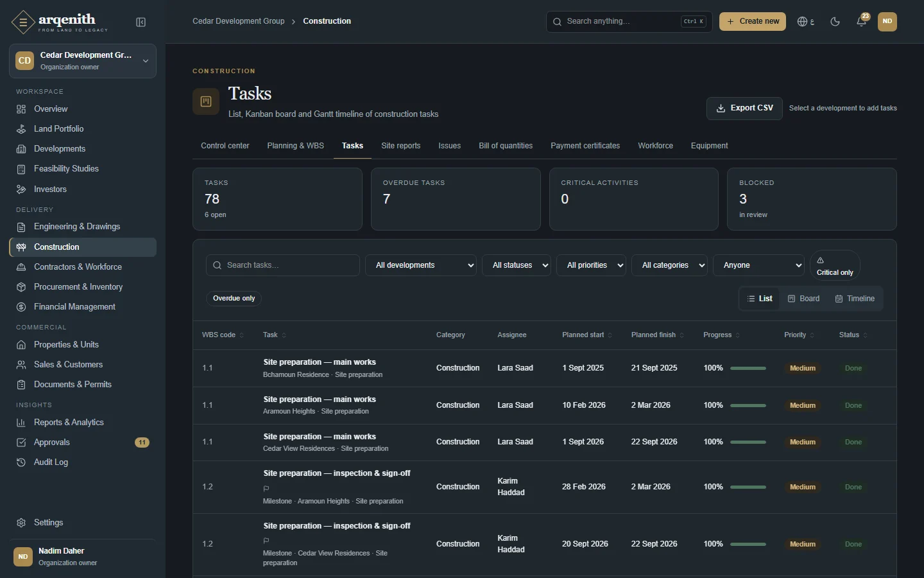Switch to the Planning & WBS tab
Viewport: 924px width, 578px height.
pyautogui.click(x=296, y=146)
